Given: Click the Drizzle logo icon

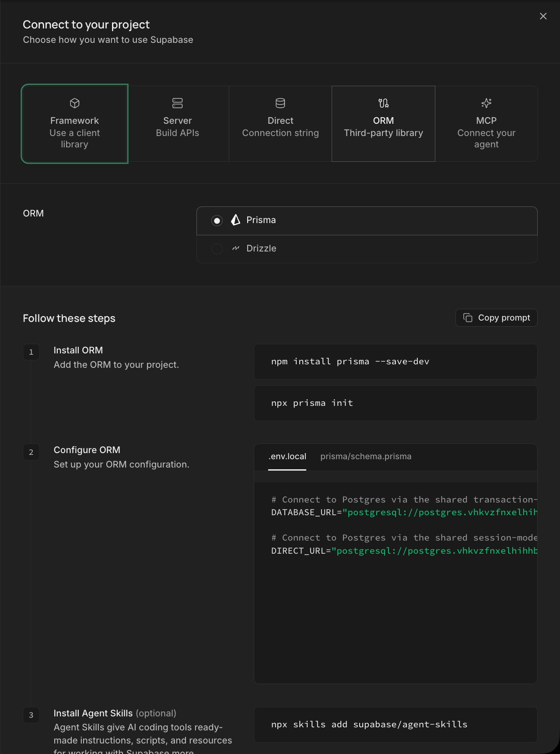Looking at the screenshot, I should tap(236, 248).
